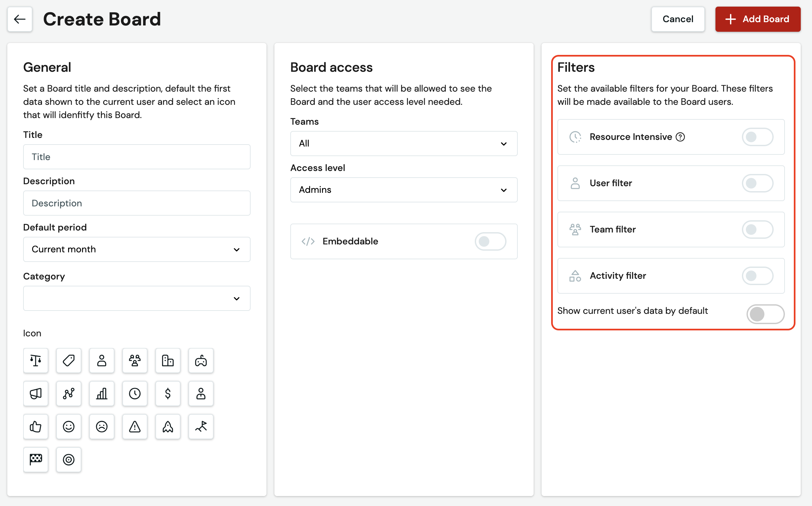Image resolution: width=812 pixels, height=506 pixels.
Task: Click the Board access heading
Action: pos(331,67)
